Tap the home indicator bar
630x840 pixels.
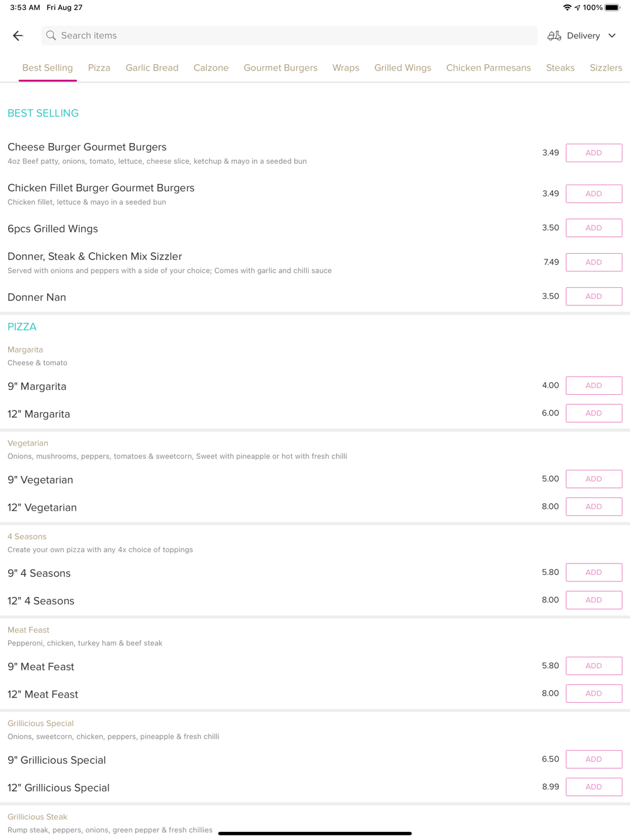click(x=315, y=833)
